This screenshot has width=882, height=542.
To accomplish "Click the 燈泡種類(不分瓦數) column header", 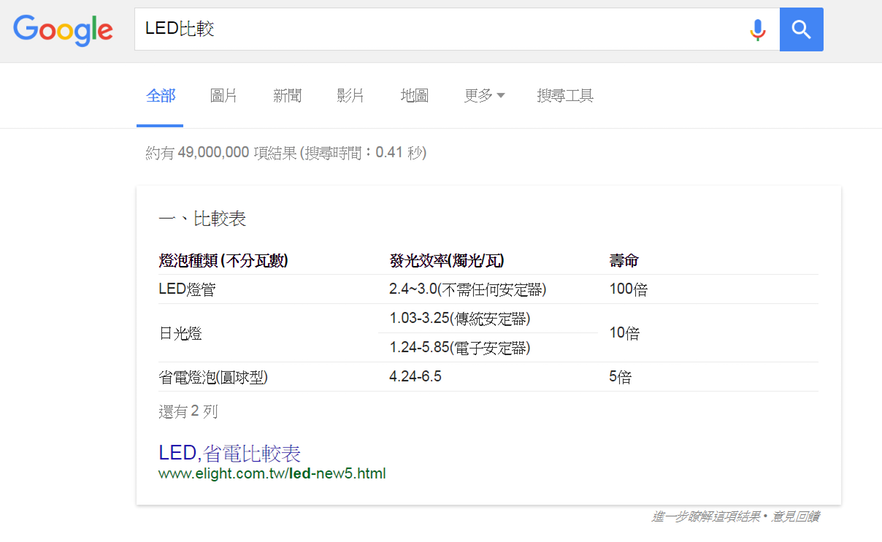I will [x=223, y=261].
